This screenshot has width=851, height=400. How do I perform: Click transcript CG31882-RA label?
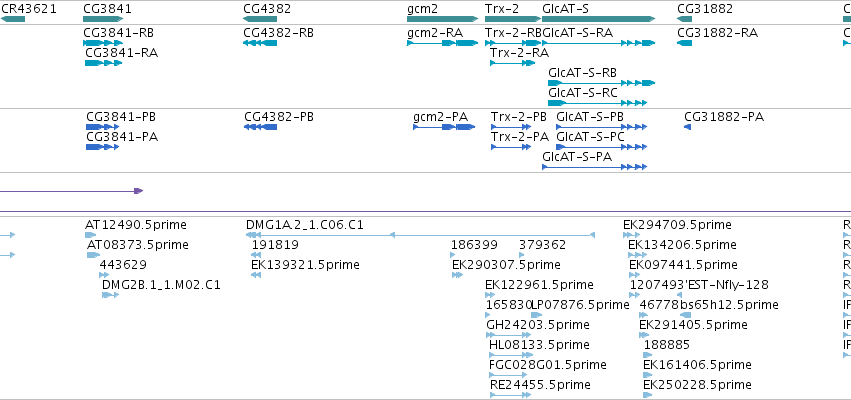717,33
